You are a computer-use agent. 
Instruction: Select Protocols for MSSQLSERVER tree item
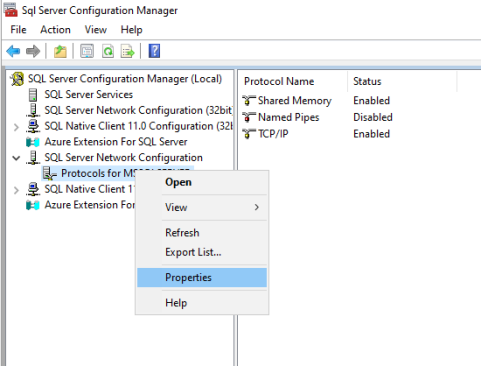97,173
